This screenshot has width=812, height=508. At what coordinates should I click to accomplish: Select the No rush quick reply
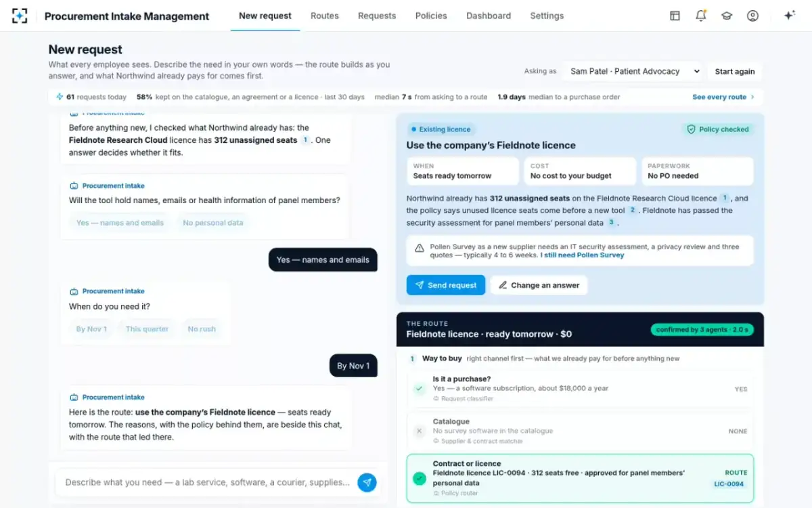tap(202, 329)
